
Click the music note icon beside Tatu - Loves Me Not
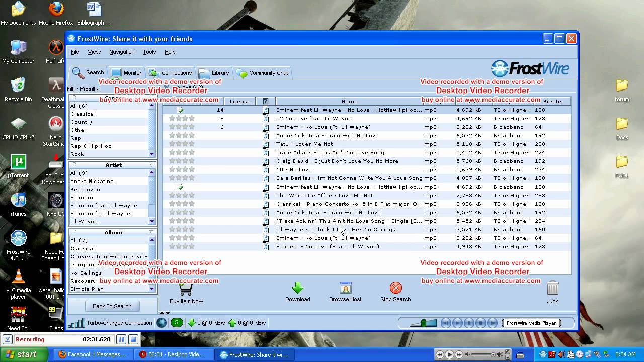pos(266,144)
